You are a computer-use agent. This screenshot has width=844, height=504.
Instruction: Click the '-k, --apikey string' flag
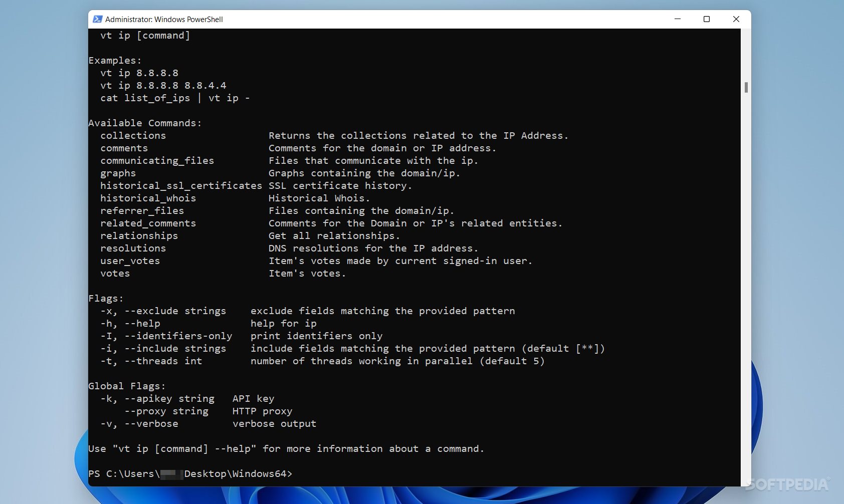(x=157, y=399)
